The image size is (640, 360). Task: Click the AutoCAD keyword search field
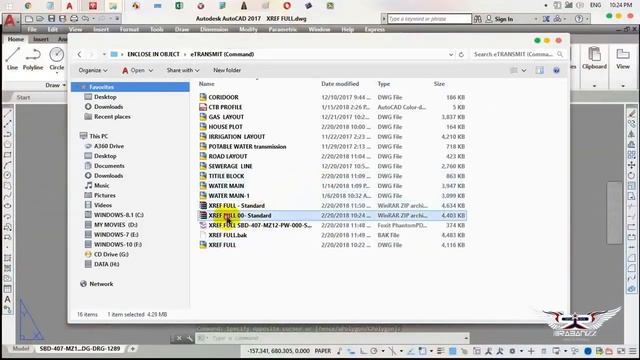[429, 19]
